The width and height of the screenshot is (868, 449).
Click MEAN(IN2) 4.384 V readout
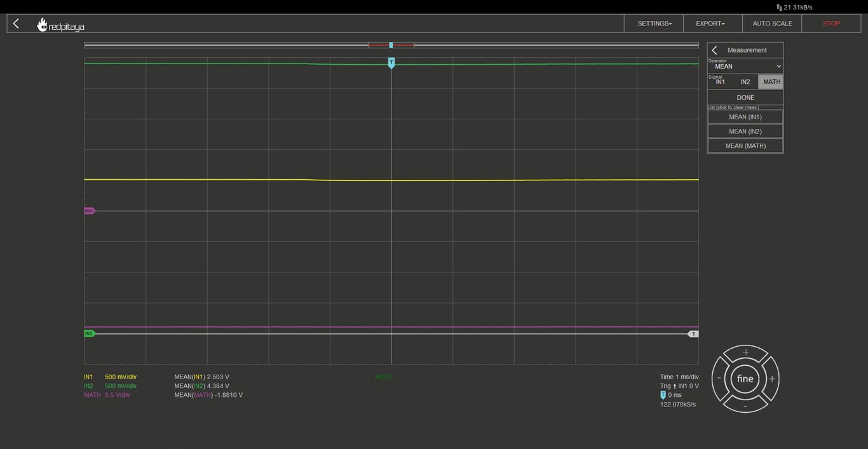202,386
